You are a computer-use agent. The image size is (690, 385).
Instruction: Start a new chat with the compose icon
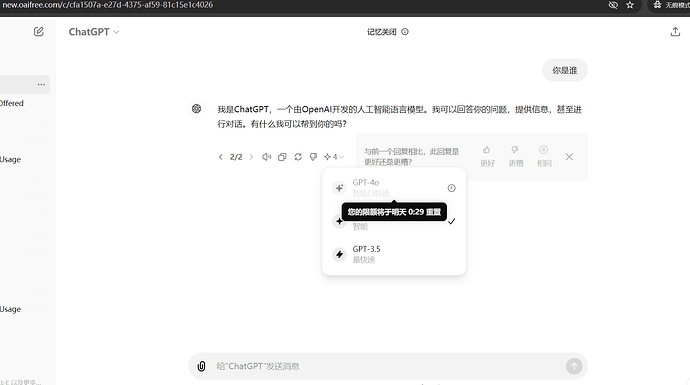coord(39,32)
